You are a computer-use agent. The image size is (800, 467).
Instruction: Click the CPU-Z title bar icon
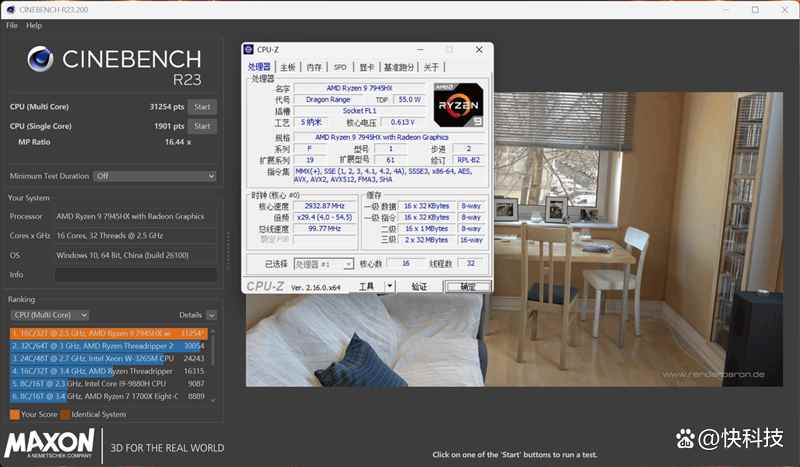[249, 49]
